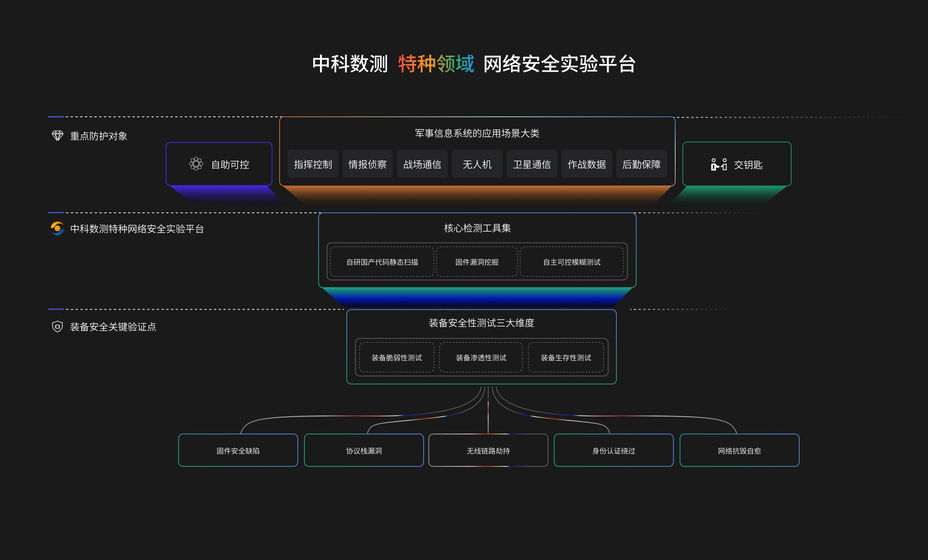Click the 无线链路劫持 node

coord(488,450)
